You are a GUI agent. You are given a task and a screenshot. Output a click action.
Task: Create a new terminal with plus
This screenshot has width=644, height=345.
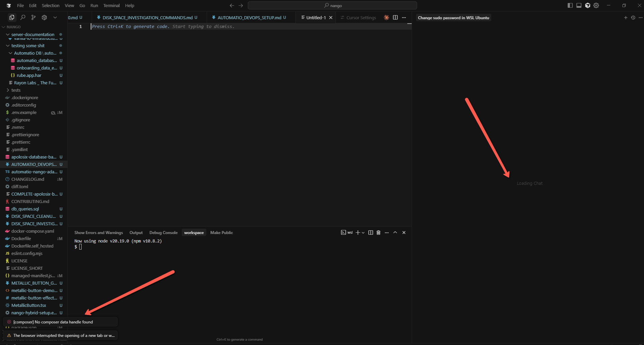[358, 233]
